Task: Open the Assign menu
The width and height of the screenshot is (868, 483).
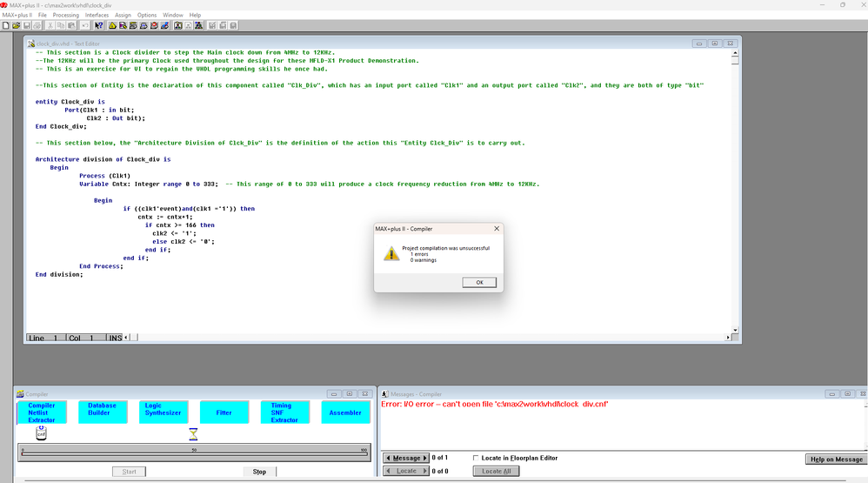Action: click(123, 15)
